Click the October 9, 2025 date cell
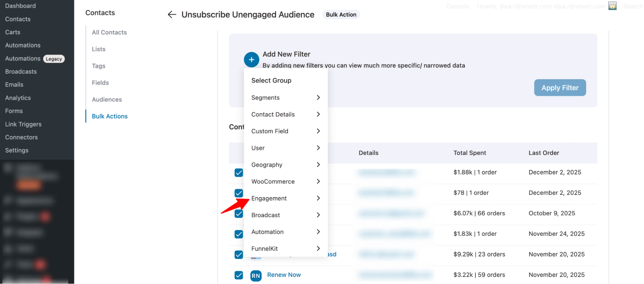The width and height of the screenshot is (644, 284). click(552, 213)
